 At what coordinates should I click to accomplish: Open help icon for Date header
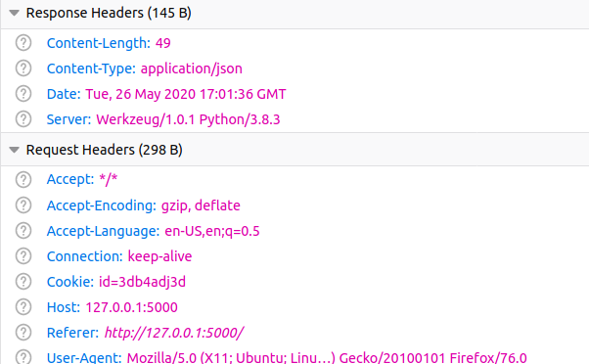coord(23,94)
